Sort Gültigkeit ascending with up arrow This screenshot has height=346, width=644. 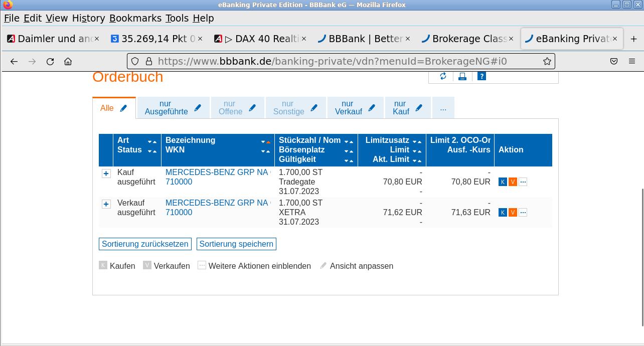pyautogui.click(x=351, y=161)
